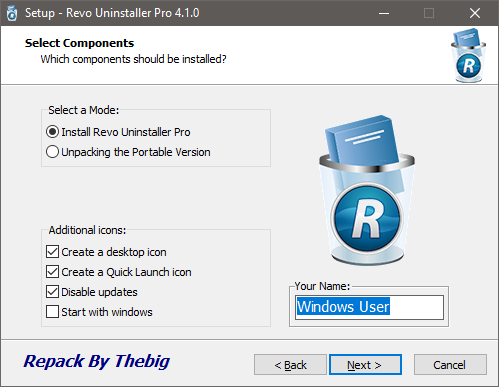The height and width of the screenshot is (387, 499).
Task: Click the large Revo Uninstaller bin image
Action: [367, 190]
